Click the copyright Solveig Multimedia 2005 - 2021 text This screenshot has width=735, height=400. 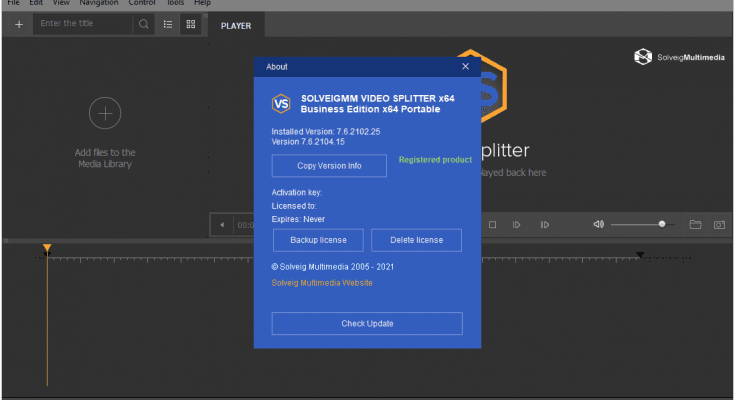pyautogui.click(x=333, y=267)
